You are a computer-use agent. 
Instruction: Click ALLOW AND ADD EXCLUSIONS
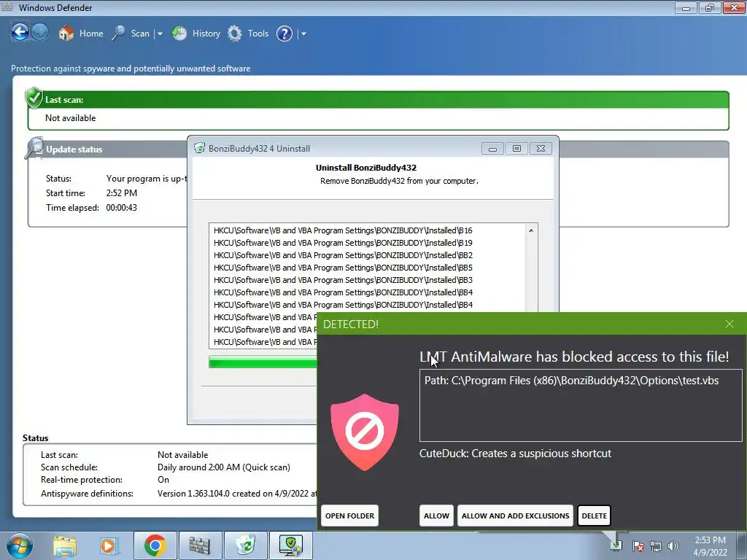coord(516,516)
